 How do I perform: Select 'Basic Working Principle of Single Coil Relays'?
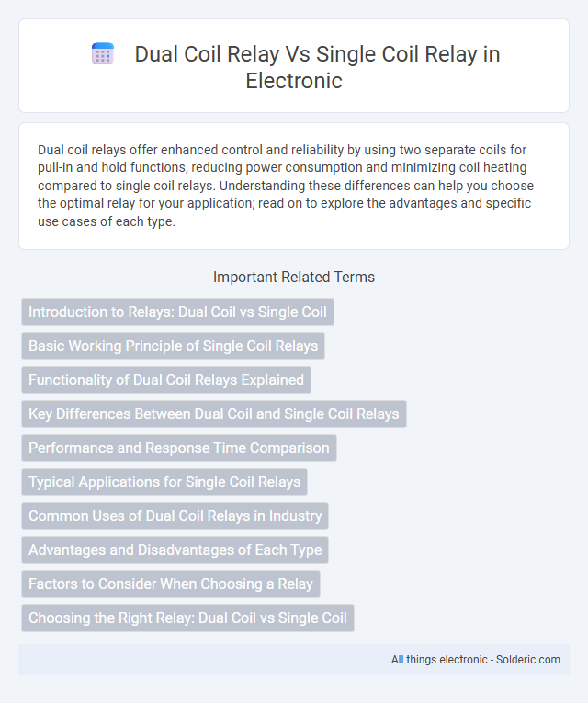[x=173, y=346]
